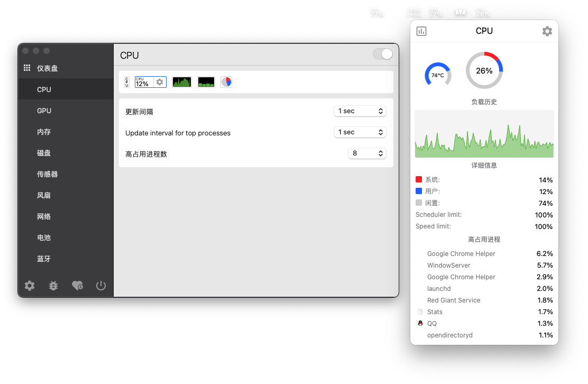This screenshot has width=588, height=384.
Task: Select the vertical CPU label widget
Action: click(x=126, y=82)
